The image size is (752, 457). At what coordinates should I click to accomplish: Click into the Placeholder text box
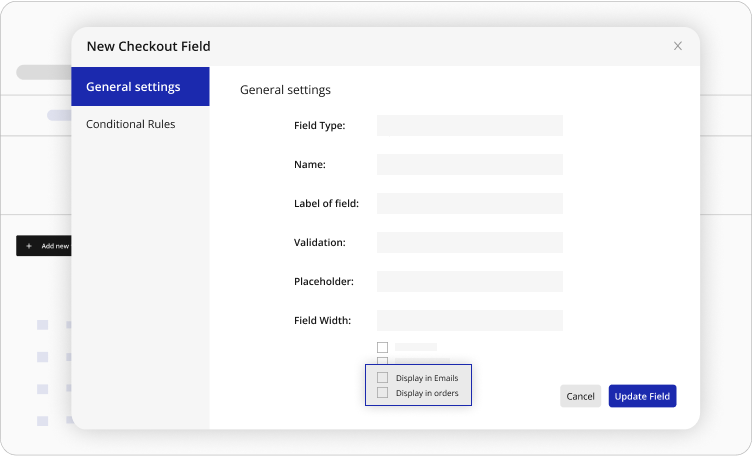point(469,281)
